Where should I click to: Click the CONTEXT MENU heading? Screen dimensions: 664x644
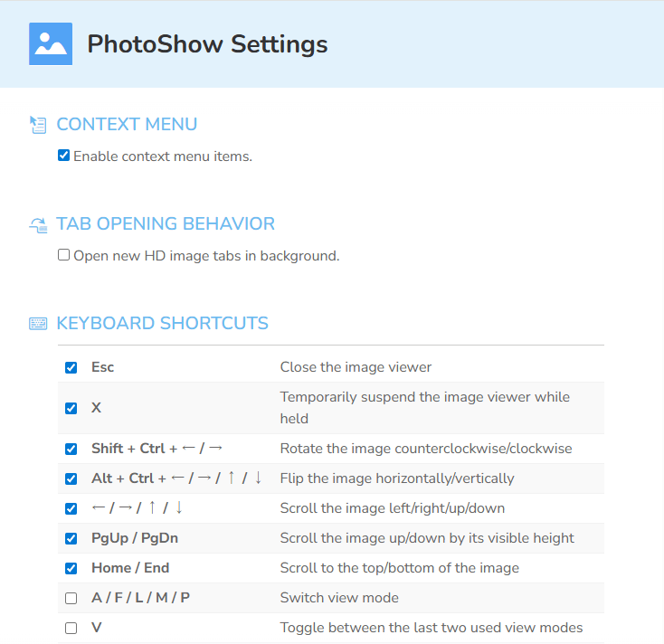[x=127, y=124]
